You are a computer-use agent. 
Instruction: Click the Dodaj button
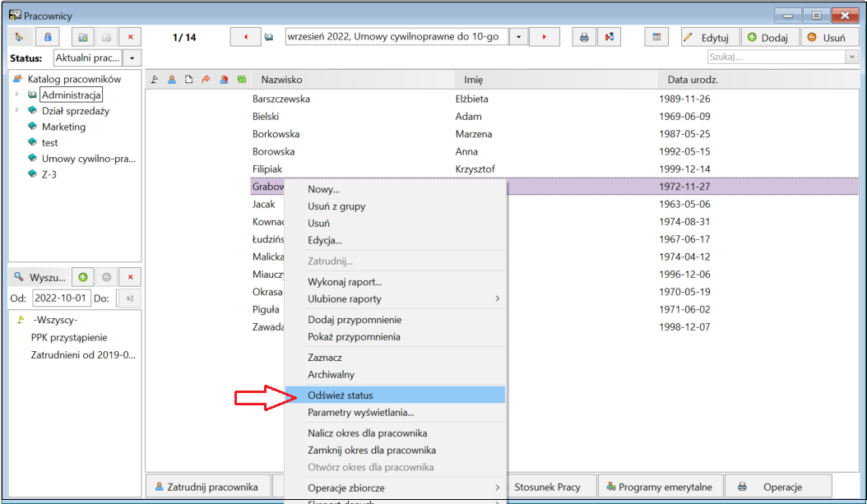pyautogui.click(x=770, y=37)
